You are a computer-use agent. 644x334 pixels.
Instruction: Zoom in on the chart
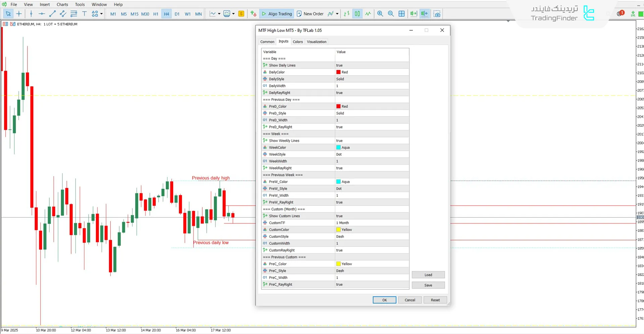tap(380, 14)
